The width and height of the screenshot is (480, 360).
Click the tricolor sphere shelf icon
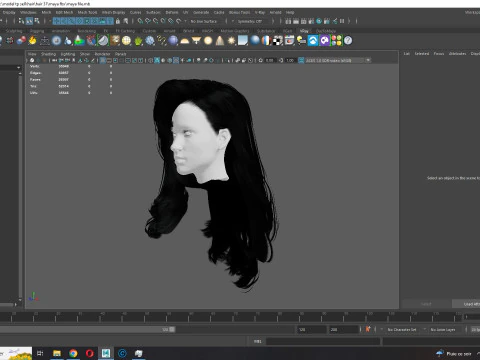click(266, 41)
